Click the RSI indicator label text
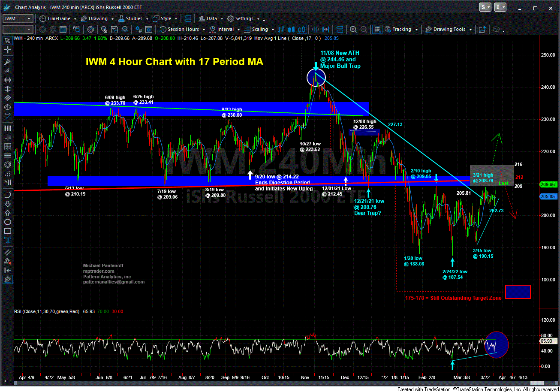Image resolution: width=560 pixels, height=392 pixels. 46,311
